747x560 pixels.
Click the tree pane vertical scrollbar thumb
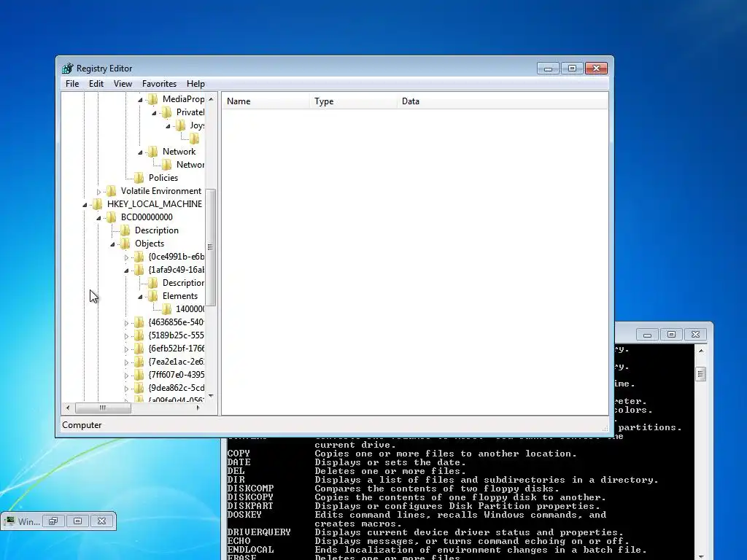[211, 247]
